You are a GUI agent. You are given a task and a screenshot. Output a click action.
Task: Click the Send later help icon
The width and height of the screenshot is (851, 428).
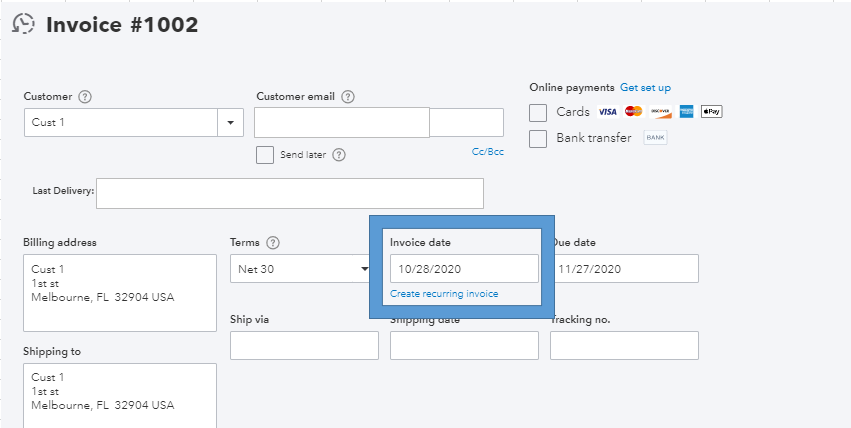[339, 155]
